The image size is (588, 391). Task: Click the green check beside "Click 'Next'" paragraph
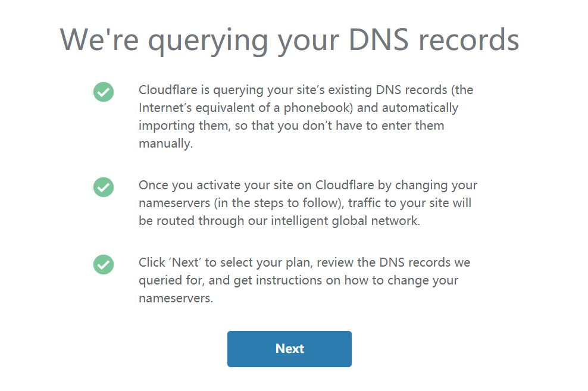point(104,264)
